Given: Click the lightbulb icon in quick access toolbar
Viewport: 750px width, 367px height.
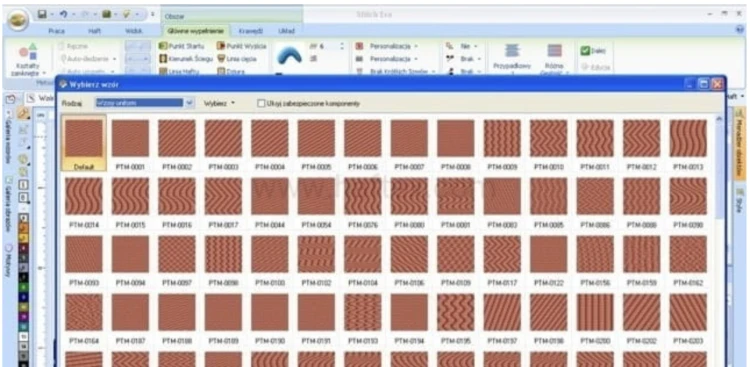Looking at the screenshot, I should pos(127,15).
